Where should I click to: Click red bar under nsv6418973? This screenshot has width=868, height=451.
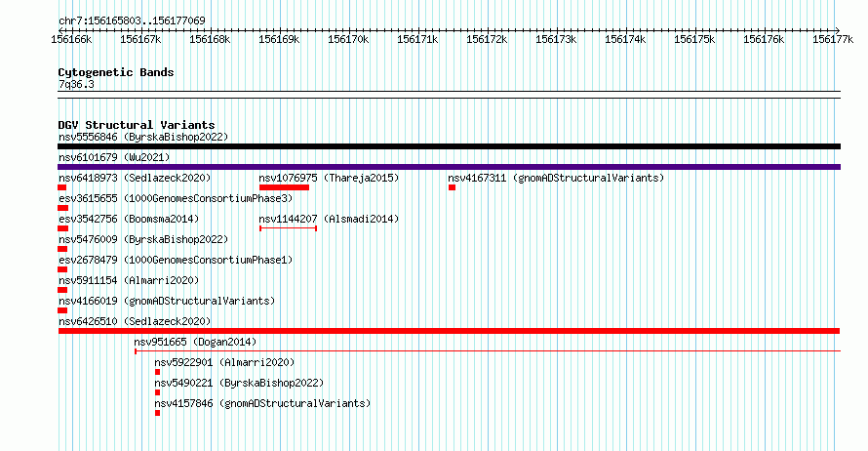coord(62,187)
